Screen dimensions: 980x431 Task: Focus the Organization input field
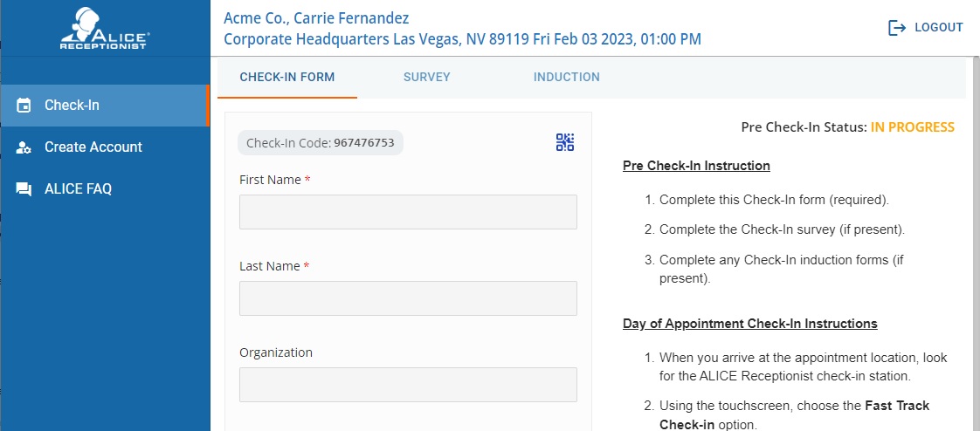tap(408, 384)
